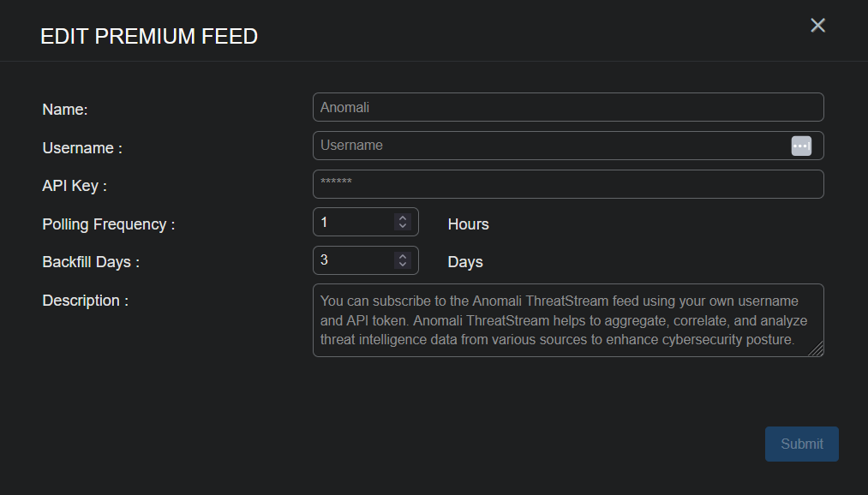Image resolution: width=868 pixels, height=495 pixels.
Task: Increase Backfill Days with the up arrow
Action: pos(403,257)
